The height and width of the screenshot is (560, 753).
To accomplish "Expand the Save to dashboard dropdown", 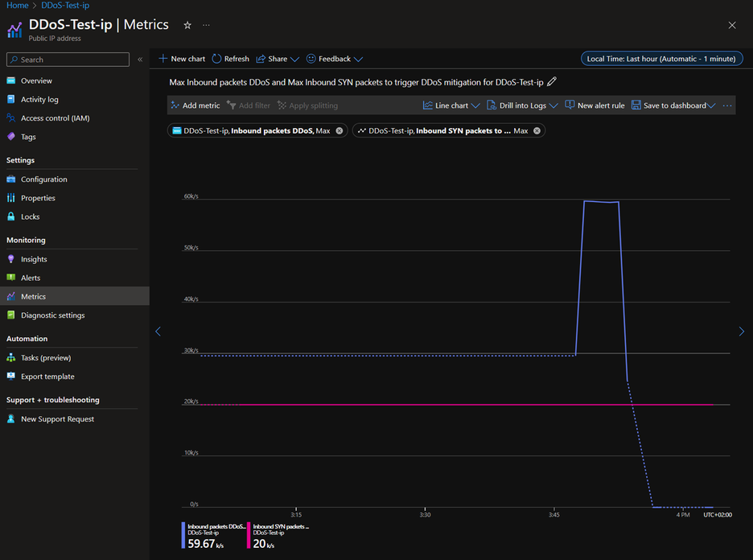I will pyautogui.click(x=711, y=105).
